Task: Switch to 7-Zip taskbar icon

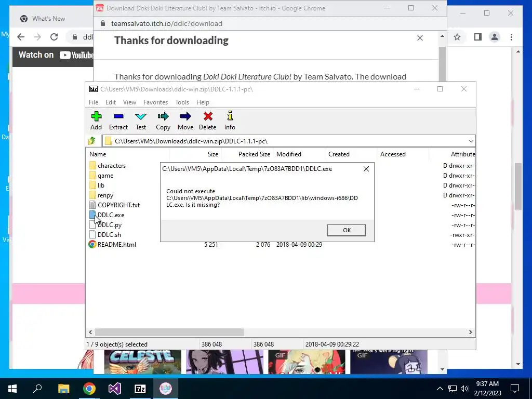Action: click(x=140, y=389)
